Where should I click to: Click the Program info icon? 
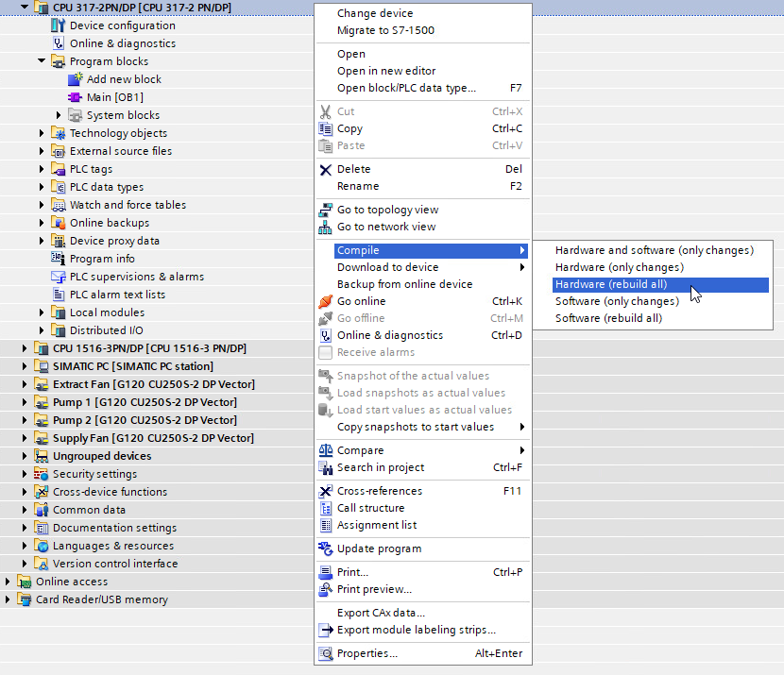(x=59, y=259)
